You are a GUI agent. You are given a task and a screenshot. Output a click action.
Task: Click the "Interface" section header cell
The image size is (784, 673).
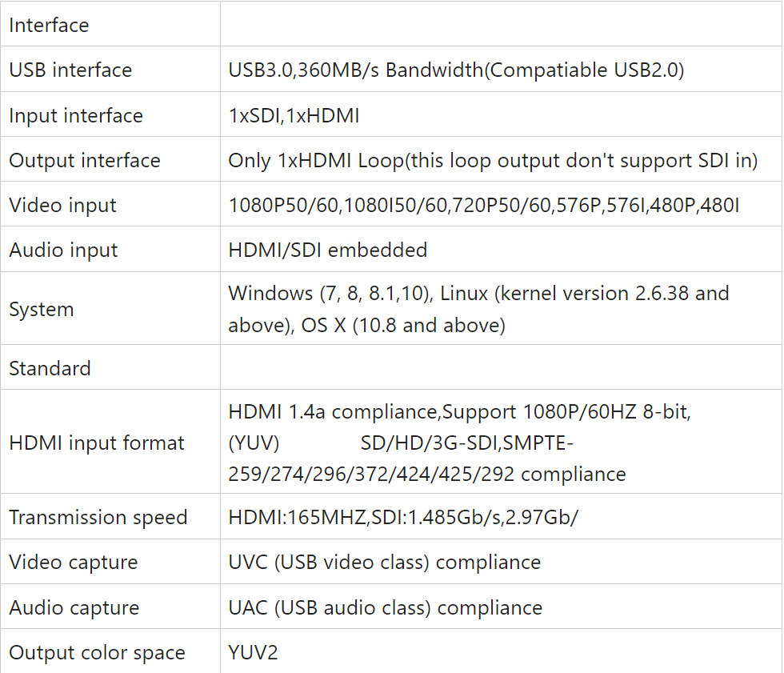[49, 25]
